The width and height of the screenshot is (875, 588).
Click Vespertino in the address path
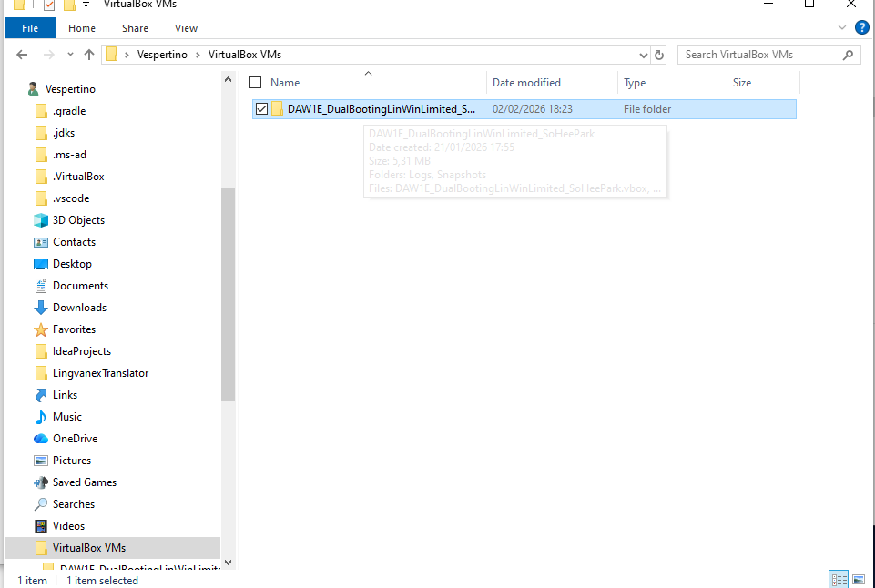[x=162, y=55]
